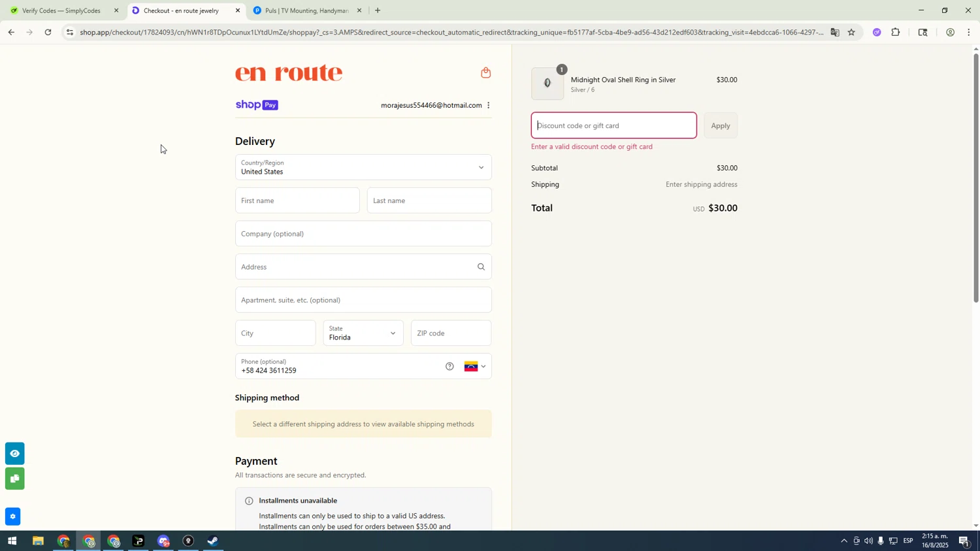
Task: Close the Verify Codes tab
Action: click(116, 10)
